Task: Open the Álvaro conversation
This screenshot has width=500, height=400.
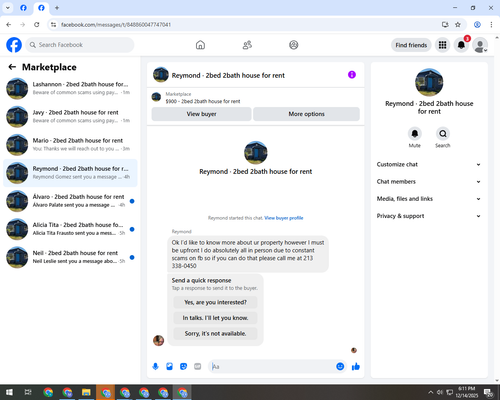Action: point(70,201)
